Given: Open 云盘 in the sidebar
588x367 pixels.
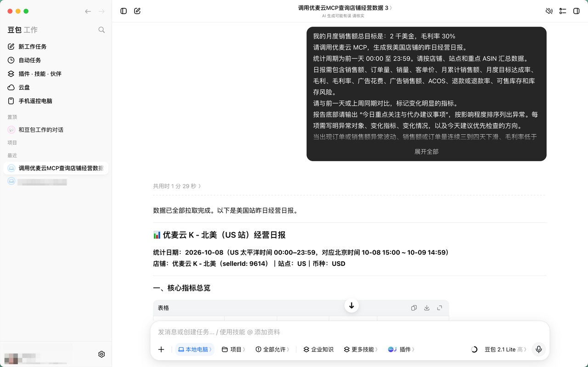Looking at the screenshot, I should point(56,87).
